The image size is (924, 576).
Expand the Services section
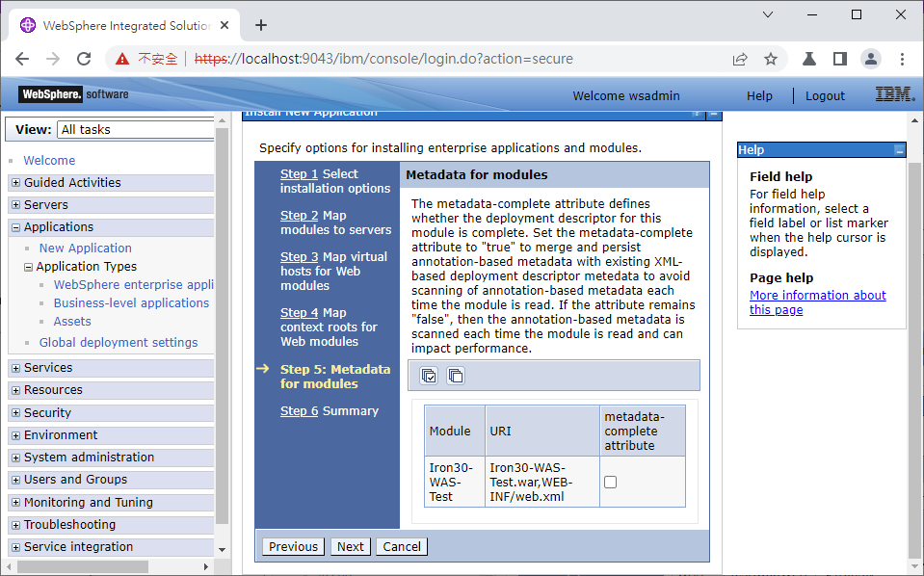point(16,368)
